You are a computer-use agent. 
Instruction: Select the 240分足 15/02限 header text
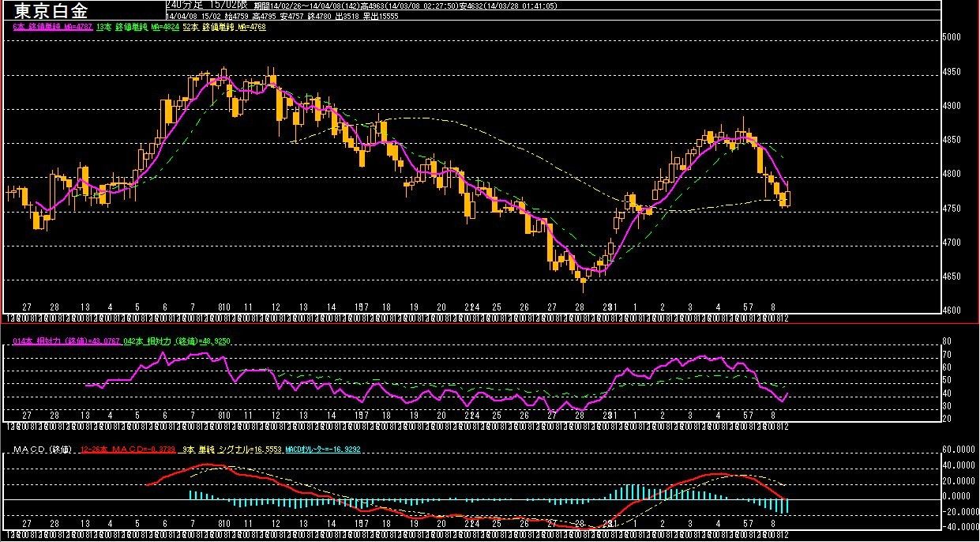[x=207, y=5]
